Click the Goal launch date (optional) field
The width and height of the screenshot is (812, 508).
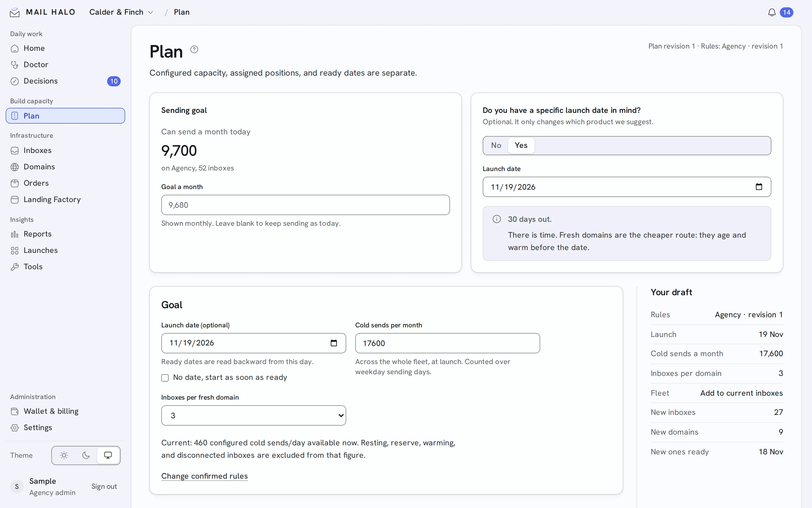[253, 343]
